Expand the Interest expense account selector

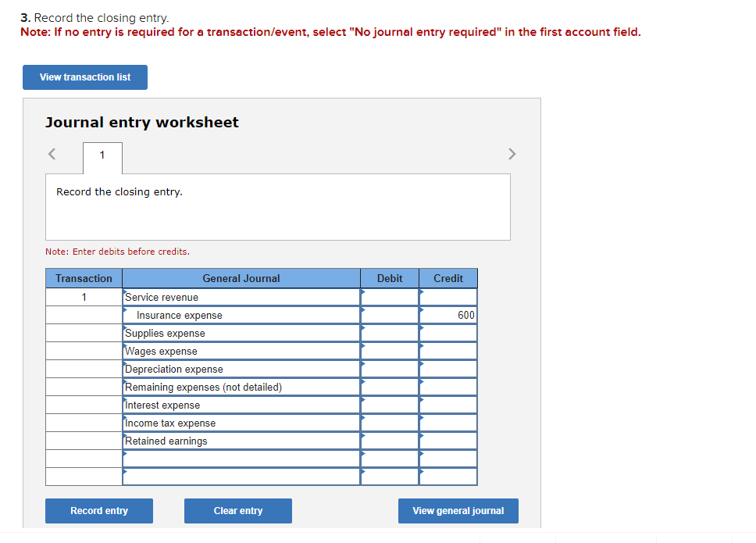(238, 405)
